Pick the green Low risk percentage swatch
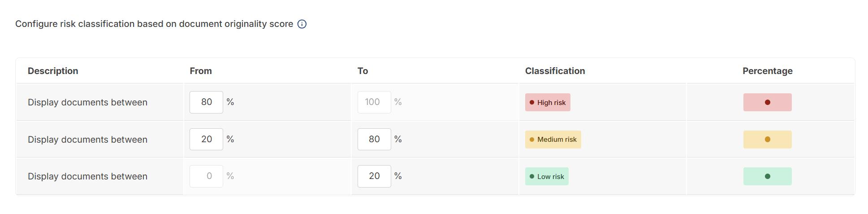This screenshot has height=214, width=868. pyautogui.click(x=767, y=176)
